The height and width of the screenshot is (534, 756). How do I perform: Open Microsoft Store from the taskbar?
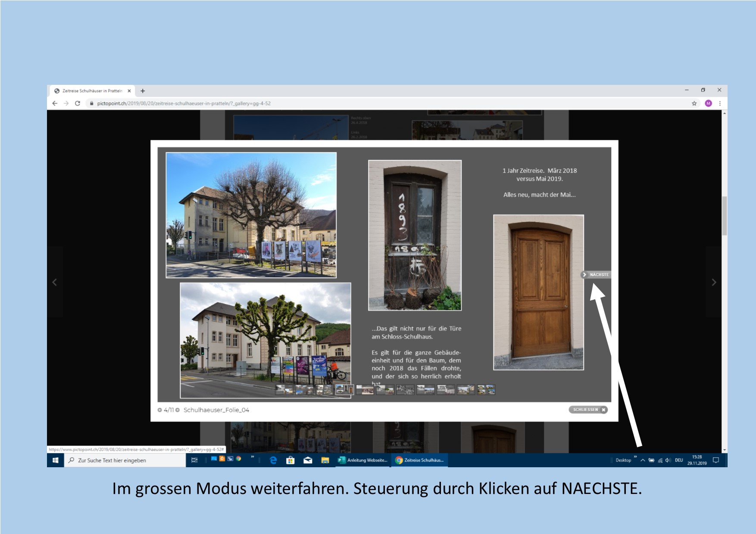291,460
